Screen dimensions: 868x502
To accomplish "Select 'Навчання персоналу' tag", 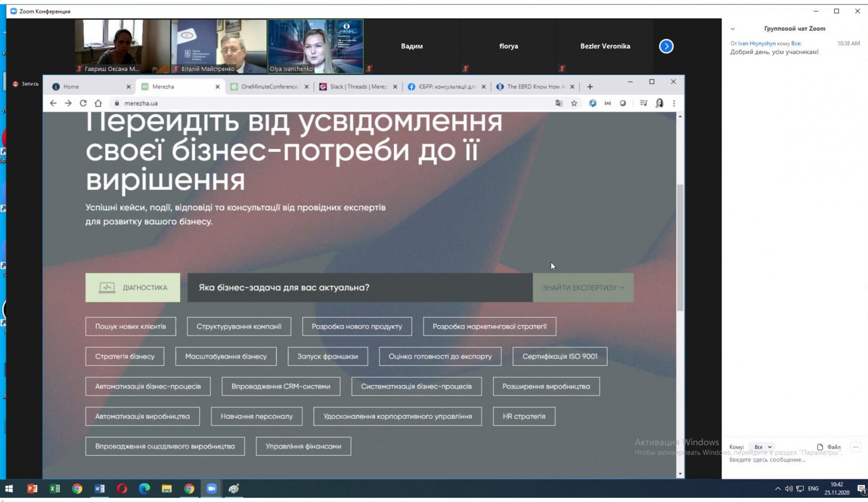I will tap(256, 417).
